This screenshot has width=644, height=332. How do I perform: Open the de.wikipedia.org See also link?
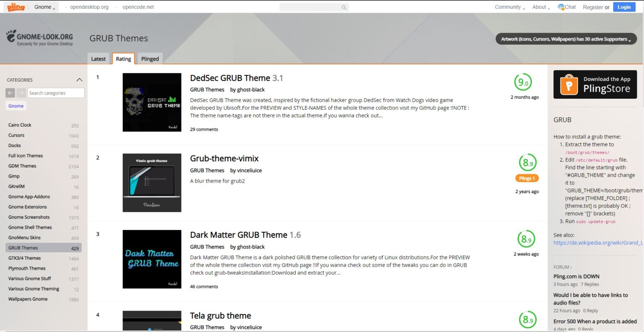(598, 243)
